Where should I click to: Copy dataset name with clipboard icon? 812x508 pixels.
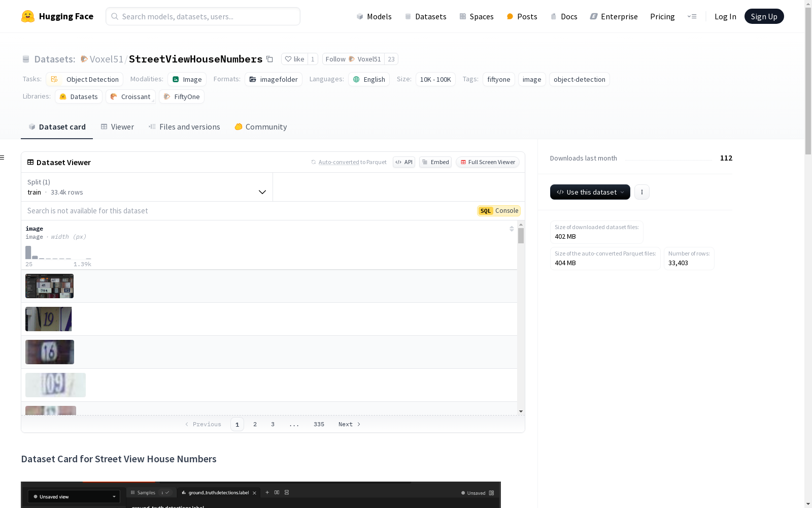coord(270,59)
